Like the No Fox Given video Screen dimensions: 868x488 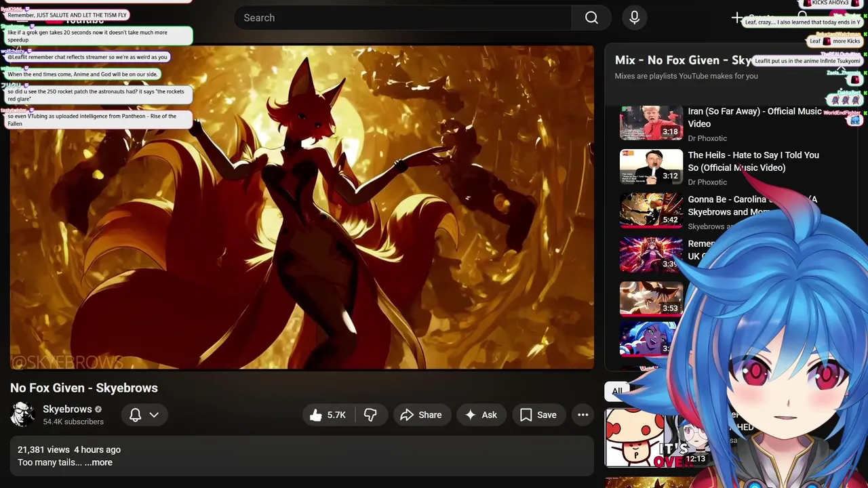tap(329, 415)
